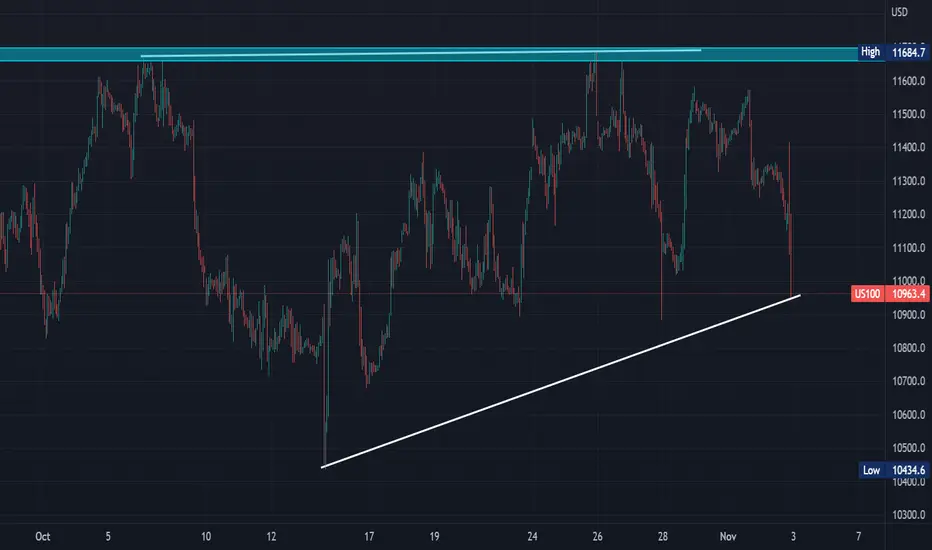The height and width of the screenshot is (550, 932).
Task: Click the 10300.0 price axis label
Action: 909,516
